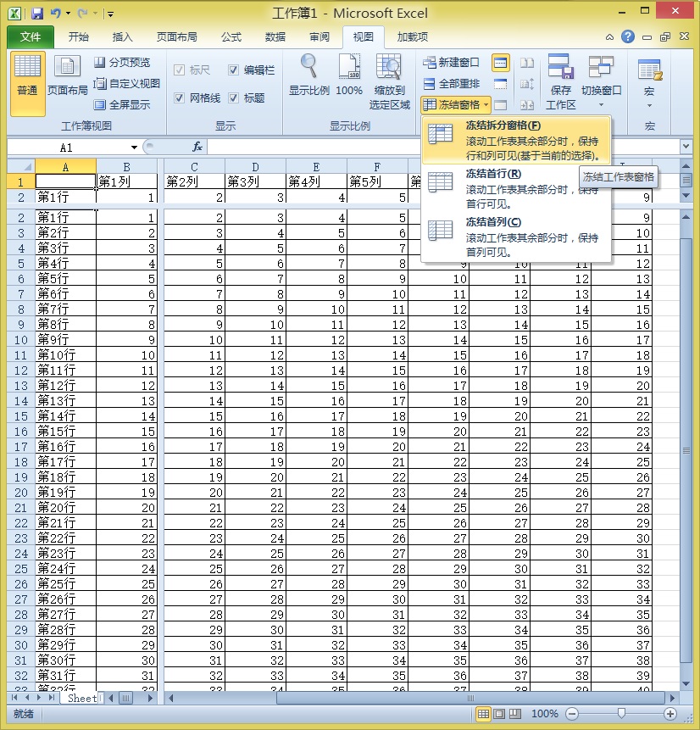Screen dimensions: 700x730
Task: Click the 100% zoom reset icon
Action: (349, 68)
